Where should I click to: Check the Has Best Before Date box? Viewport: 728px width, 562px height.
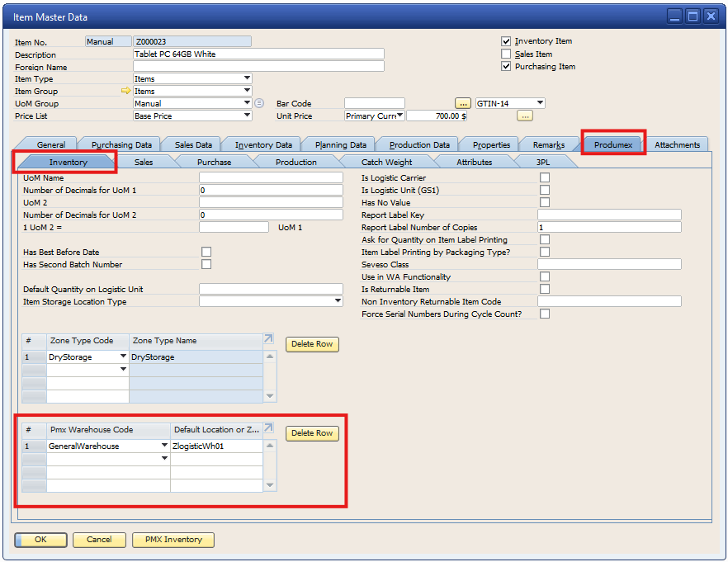(x=206, y=252)
